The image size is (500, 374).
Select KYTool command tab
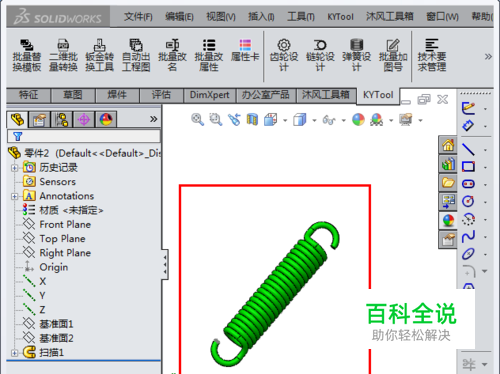(378, 95)
